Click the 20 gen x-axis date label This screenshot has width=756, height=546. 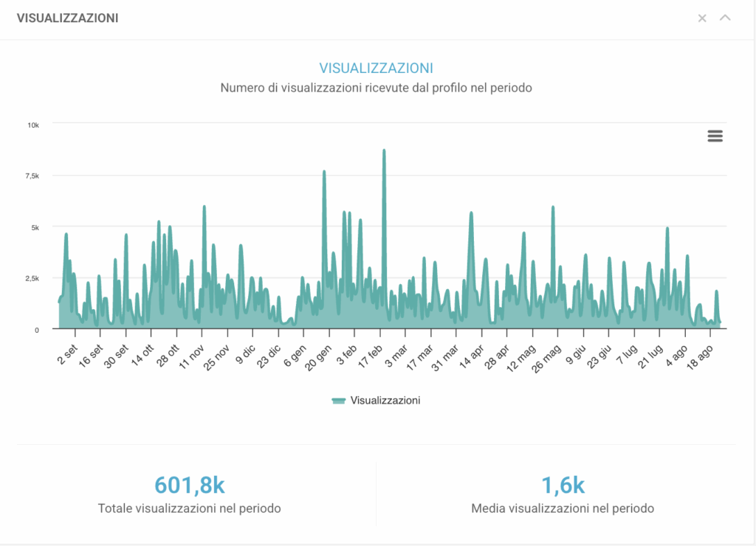[318, 358]
